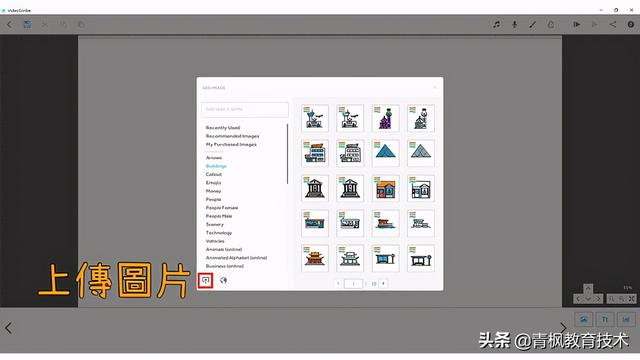Click the globe icon to import from web
The height and width of the screenshot is (360, 640).
pyautogui.click(x=223, y=280)
